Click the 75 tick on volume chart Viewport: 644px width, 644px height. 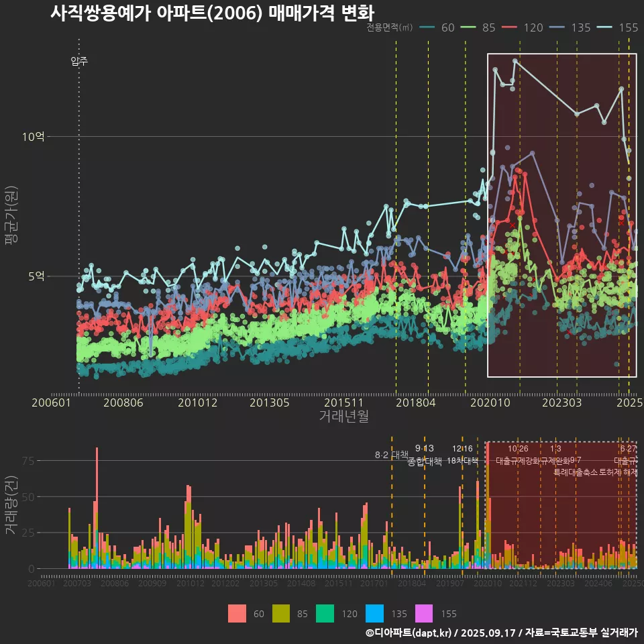click(x=28, y=461)
